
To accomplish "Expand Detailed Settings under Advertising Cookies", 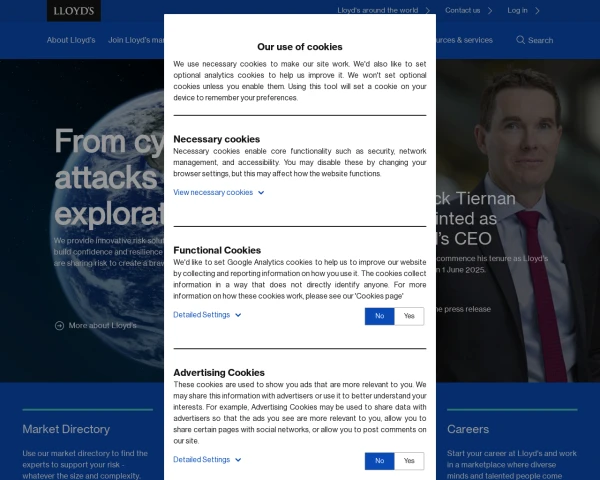I will point(207,460).
